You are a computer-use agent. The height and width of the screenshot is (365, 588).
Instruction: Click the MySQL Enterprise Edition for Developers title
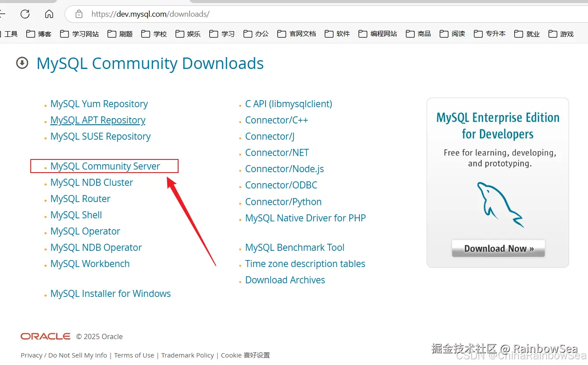pyautogui.click(x=498, y=126)
